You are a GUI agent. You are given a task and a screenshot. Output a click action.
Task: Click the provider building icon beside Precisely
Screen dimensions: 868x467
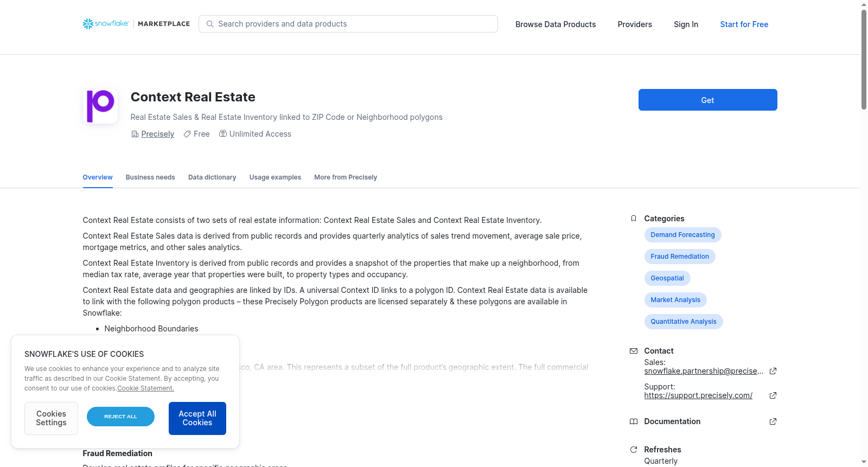pyautogui.click(x=135, y=134)
